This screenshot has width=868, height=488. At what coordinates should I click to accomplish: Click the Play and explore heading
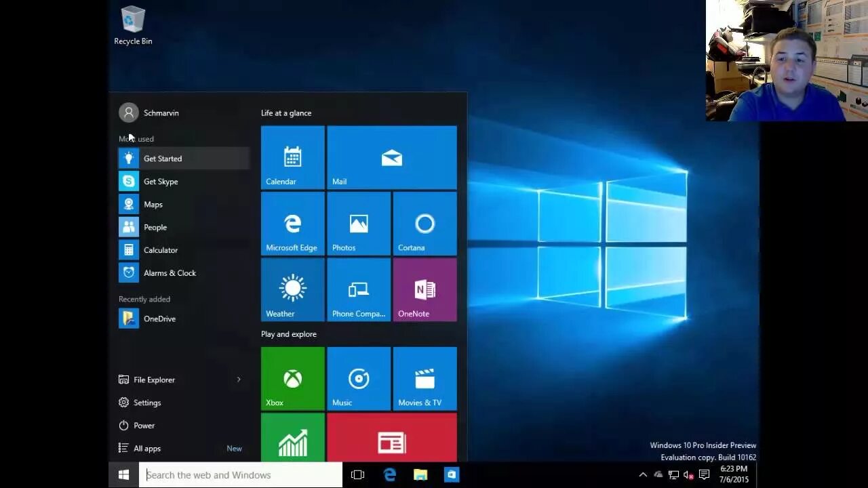click(289, 334)
